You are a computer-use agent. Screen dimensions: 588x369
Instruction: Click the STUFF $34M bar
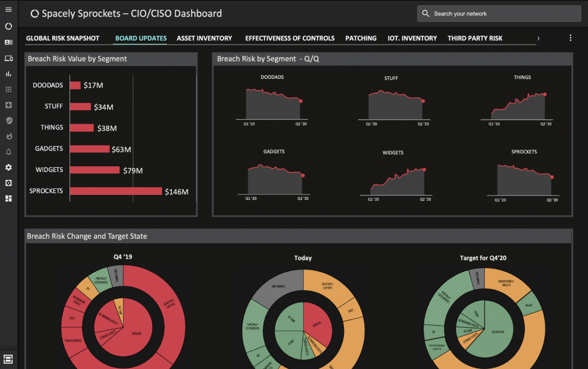tap(80, 106)
